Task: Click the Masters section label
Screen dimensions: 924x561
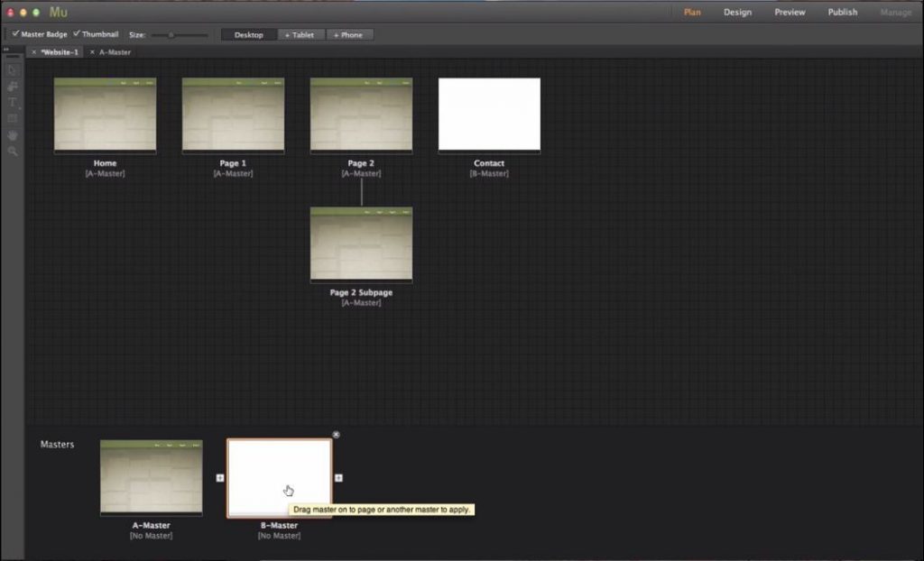Action: coord(57,445)
